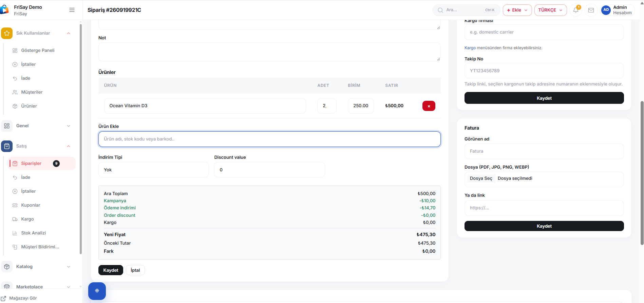This screenshot has width=644, height=303.
Task: Click the Ara search box
Action: (466, 10)
